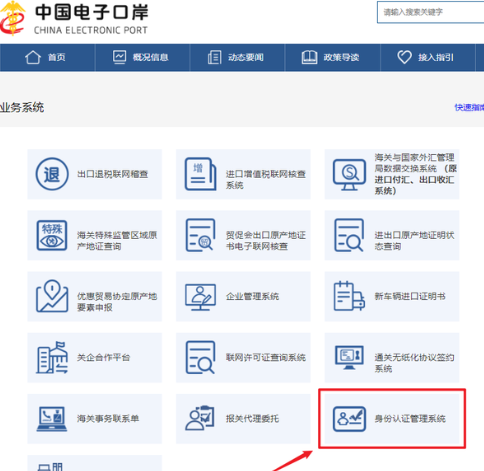Click the 增 document icon for import VAT

(200, 174)
